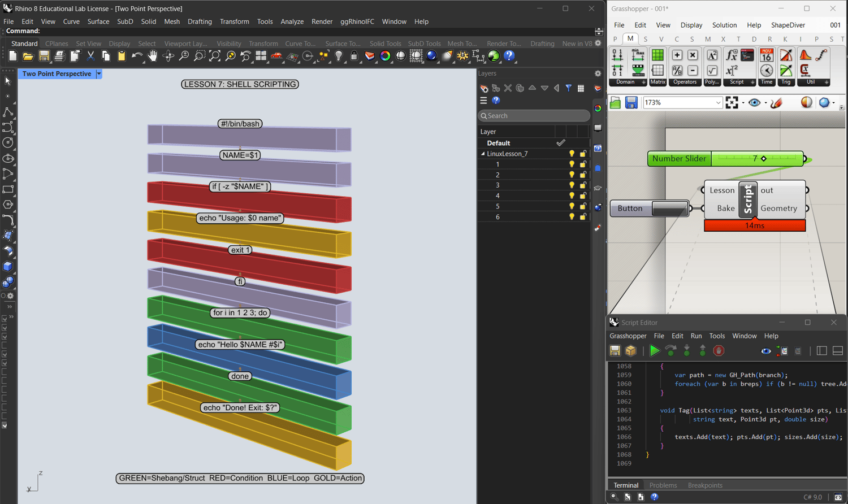Screen dimensions: 848x504
Task: Click the delete layer X icon
Action: (508, 88)
